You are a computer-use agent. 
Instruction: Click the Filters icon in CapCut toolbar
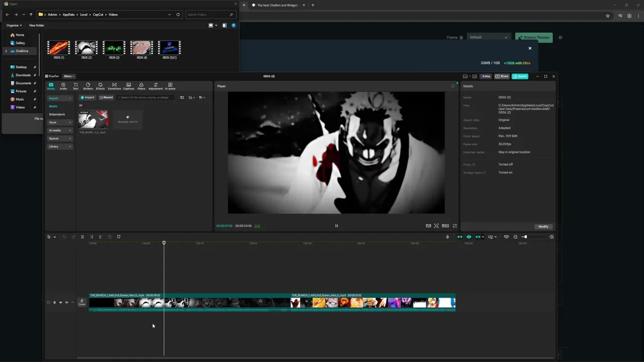point(141,86)
